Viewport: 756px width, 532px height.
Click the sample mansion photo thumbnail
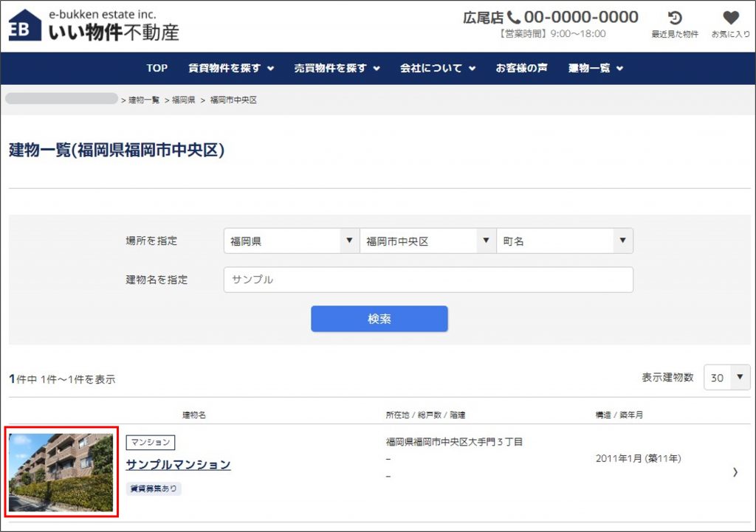click(61, 473)
